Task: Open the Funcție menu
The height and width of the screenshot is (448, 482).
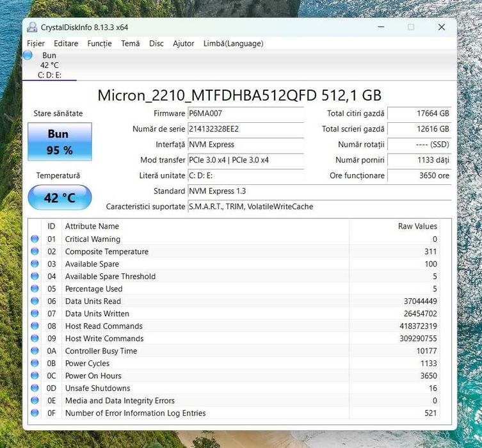Action: point(99,44)
